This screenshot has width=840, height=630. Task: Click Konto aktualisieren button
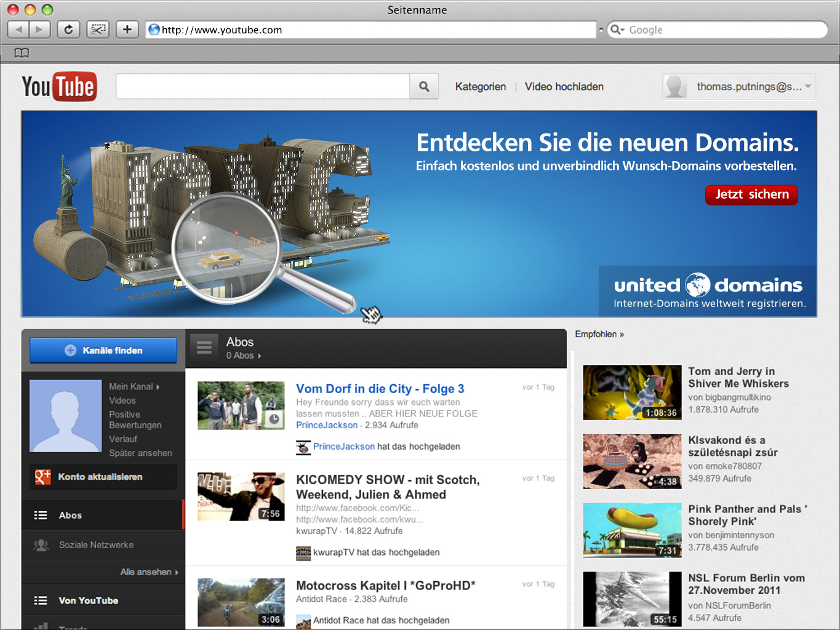103,477
